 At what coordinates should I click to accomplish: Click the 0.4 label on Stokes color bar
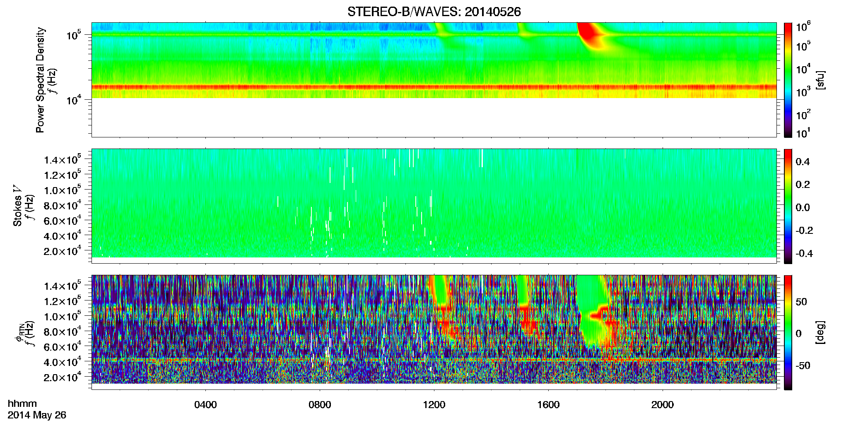[x=803, y=162]
